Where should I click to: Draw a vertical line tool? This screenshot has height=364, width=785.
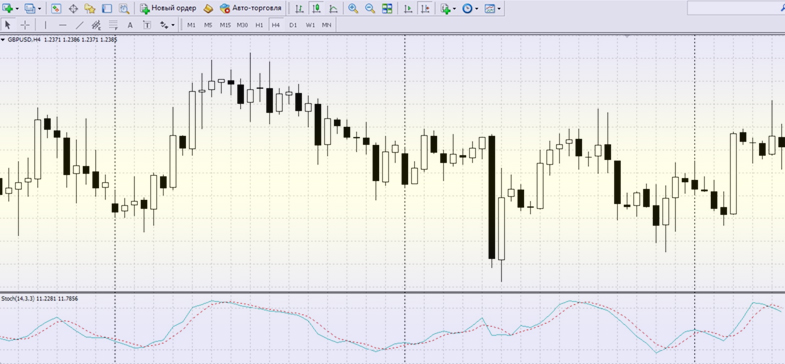(x=46, y=25)
